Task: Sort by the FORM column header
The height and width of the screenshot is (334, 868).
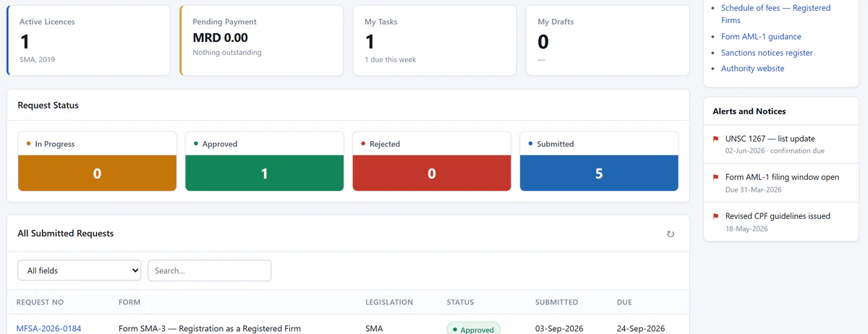Action: [x=129, y=302]
